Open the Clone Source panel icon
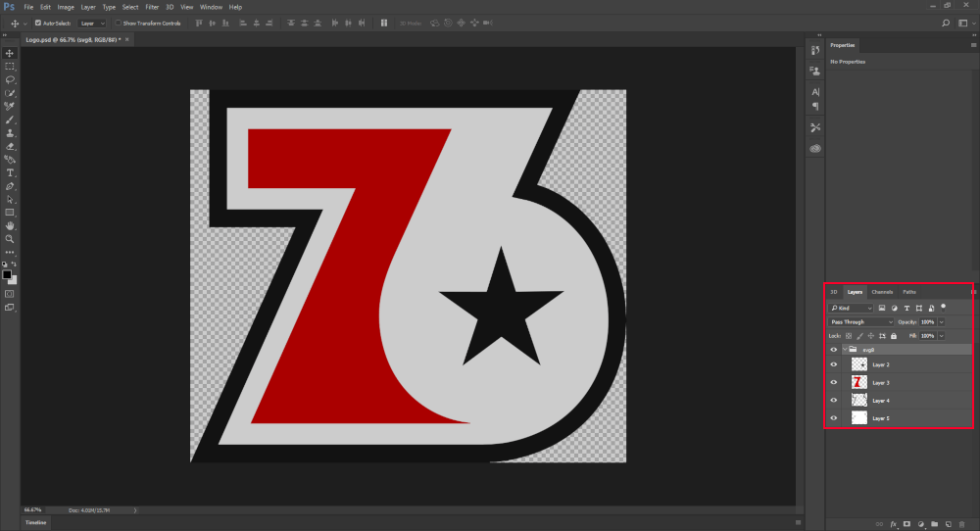The width and height of the screenshot is (980, 531). (815, 71)
